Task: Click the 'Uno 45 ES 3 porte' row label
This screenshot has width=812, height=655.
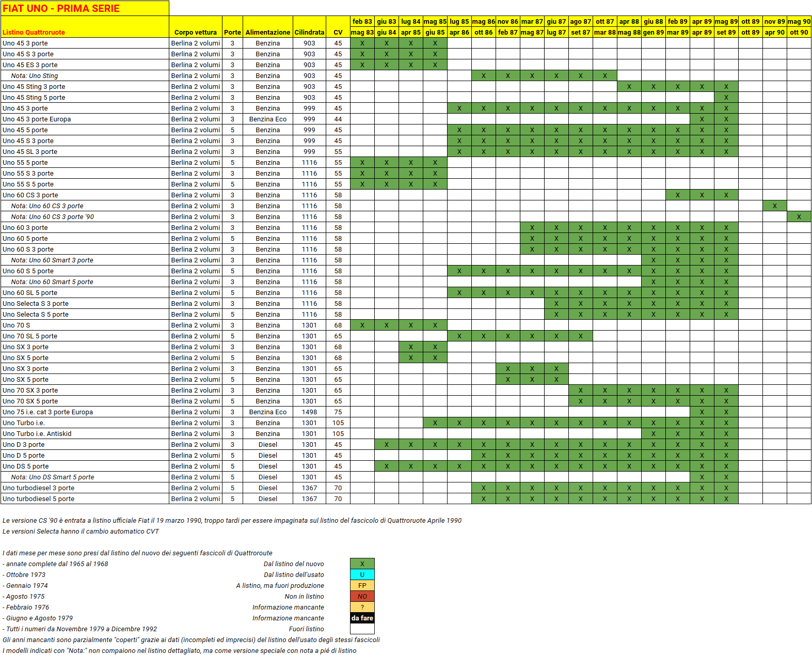Action: tap(85, 65)
